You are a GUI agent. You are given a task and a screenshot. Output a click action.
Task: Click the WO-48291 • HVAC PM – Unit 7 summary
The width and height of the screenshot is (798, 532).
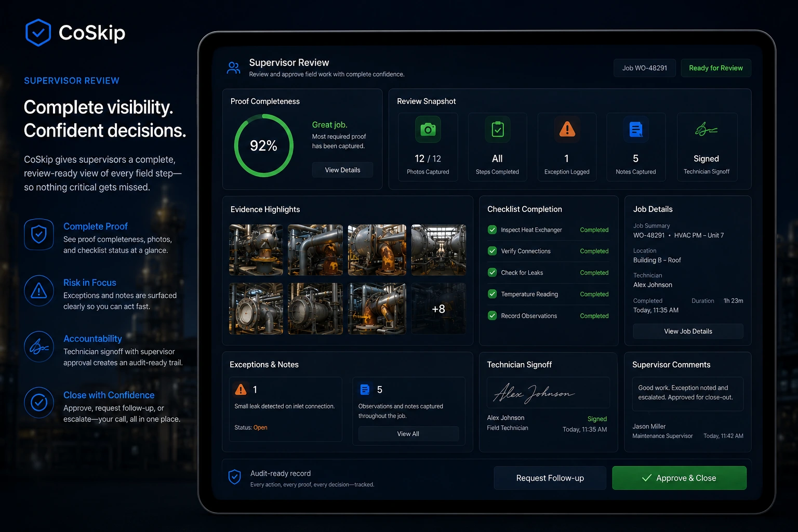[x=679, y=235]
